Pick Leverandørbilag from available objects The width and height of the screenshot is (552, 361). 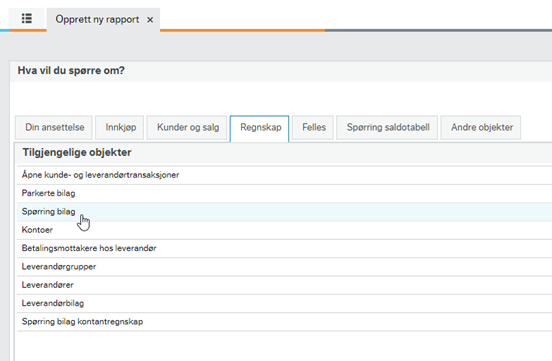point(284,303)
